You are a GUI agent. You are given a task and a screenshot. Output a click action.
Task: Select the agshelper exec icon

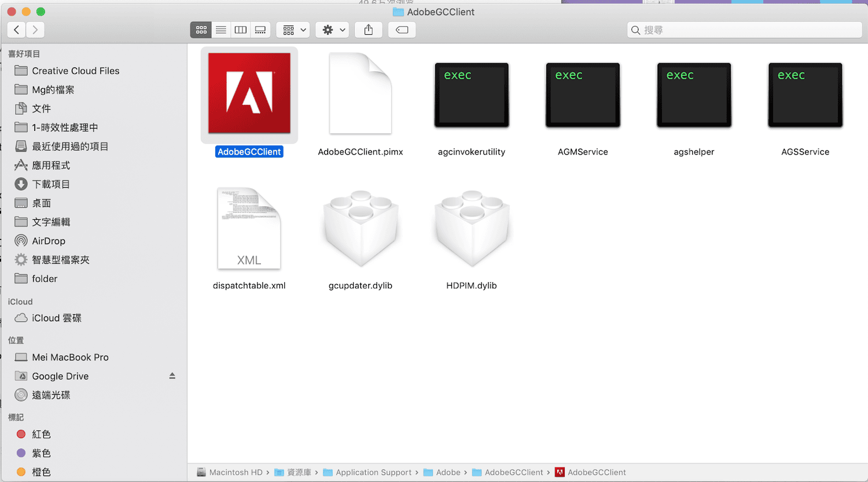click(694, 95)
